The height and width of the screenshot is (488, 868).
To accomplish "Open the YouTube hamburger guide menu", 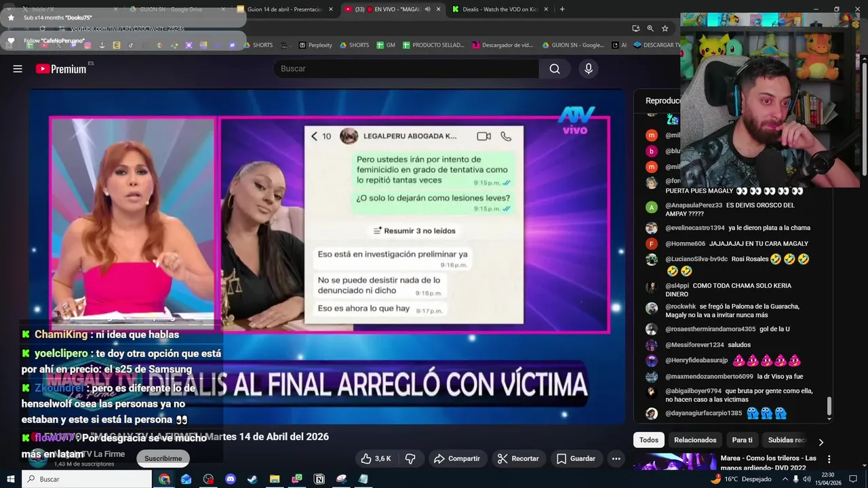I will click(18, 68).
